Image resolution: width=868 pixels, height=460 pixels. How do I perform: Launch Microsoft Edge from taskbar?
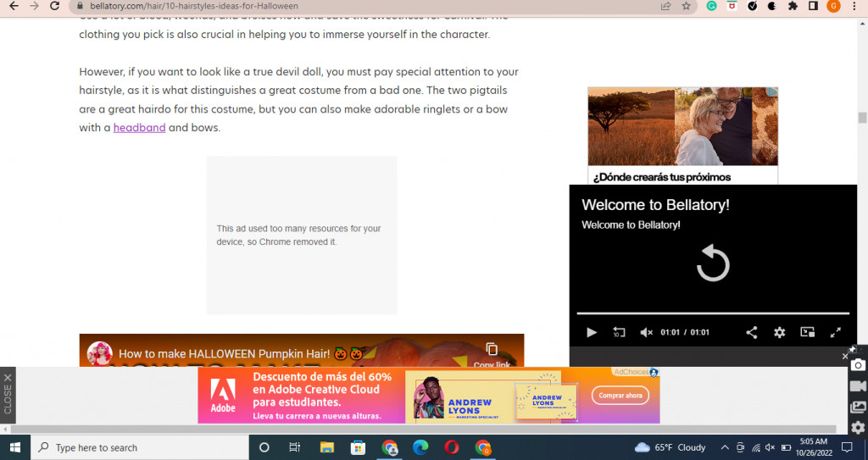[420, 447]
